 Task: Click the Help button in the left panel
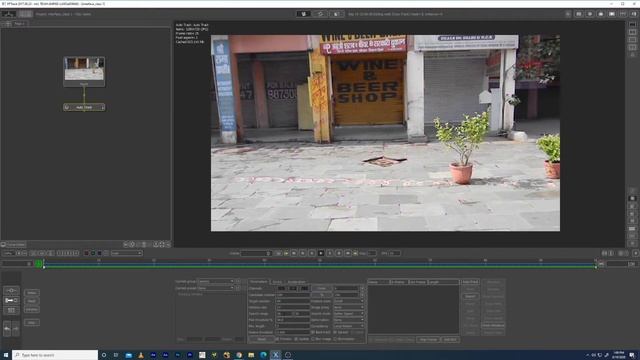(x=31, y=322)
